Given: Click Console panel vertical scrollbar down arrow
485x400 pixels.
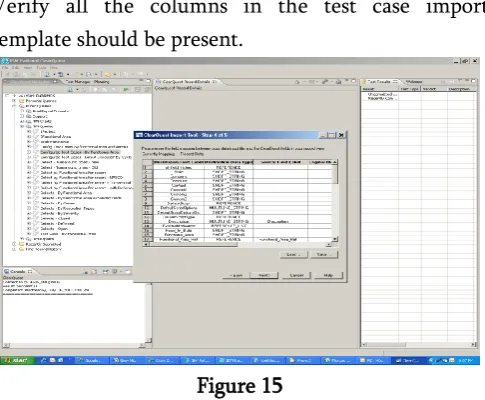Looking at the screenshot, I should tap(148, 340).
